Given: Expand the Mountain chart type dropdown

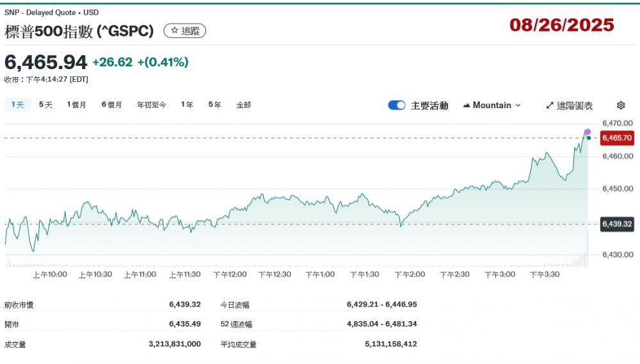Looking at the screenshot, I should 492,106.
